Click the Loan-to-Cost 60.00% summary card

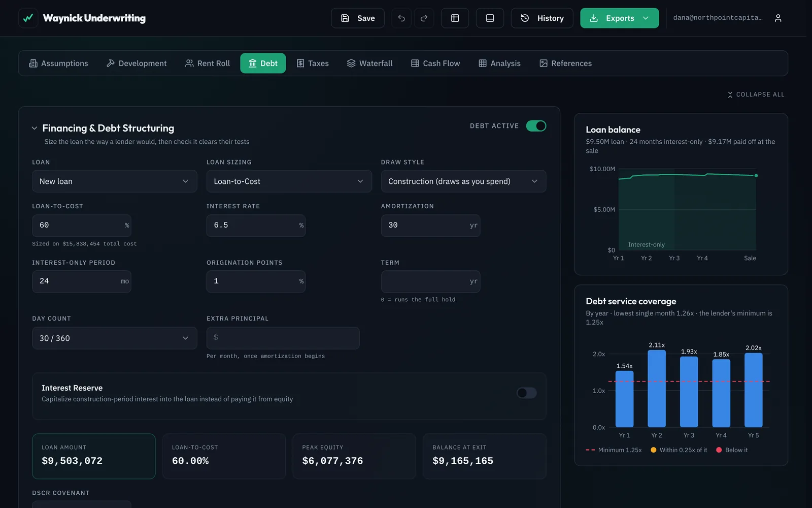click(x=224, y=456)
